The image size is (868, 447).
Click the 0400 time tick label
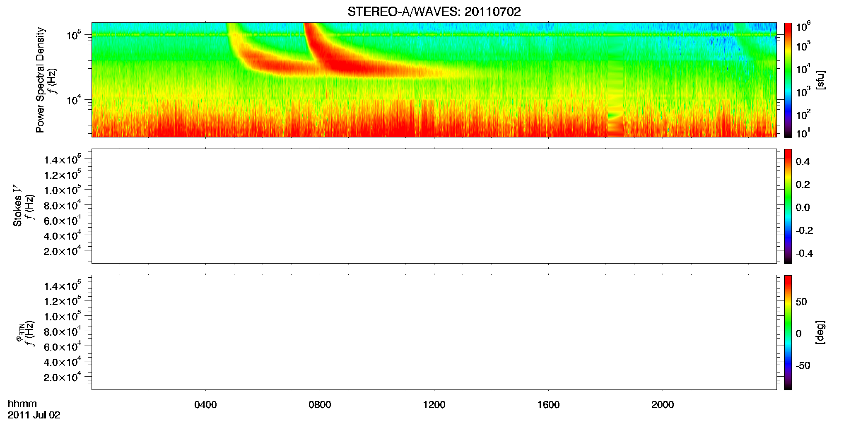[205, 405]
